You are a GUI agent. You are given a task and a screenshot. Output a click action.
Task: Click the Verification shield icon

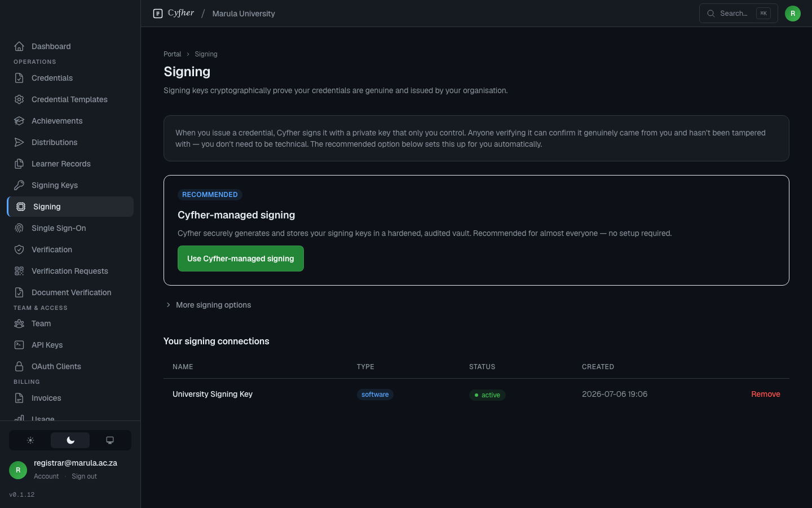[x=19, y=249]
